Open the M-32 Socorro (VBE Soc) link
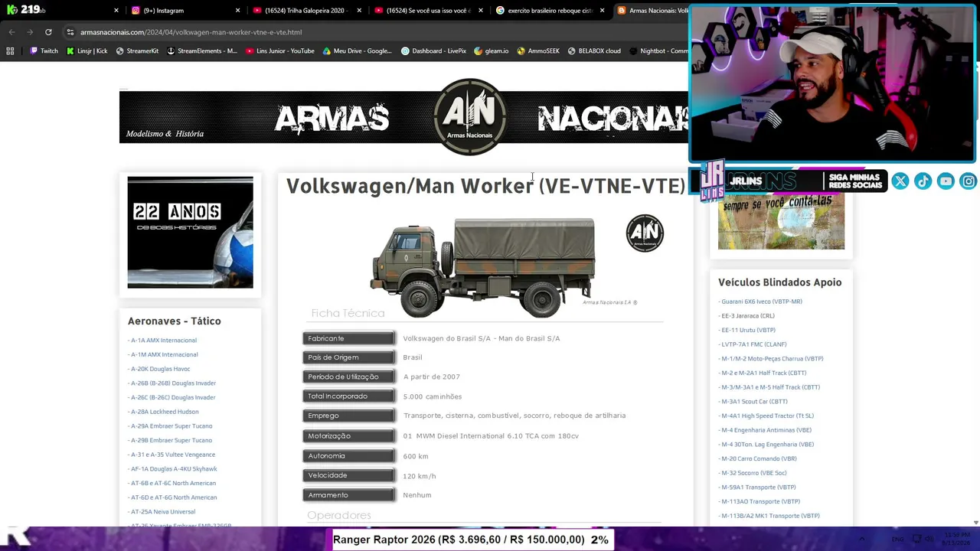Viewport: 980px width, 551px height. (x=753, y=473)
